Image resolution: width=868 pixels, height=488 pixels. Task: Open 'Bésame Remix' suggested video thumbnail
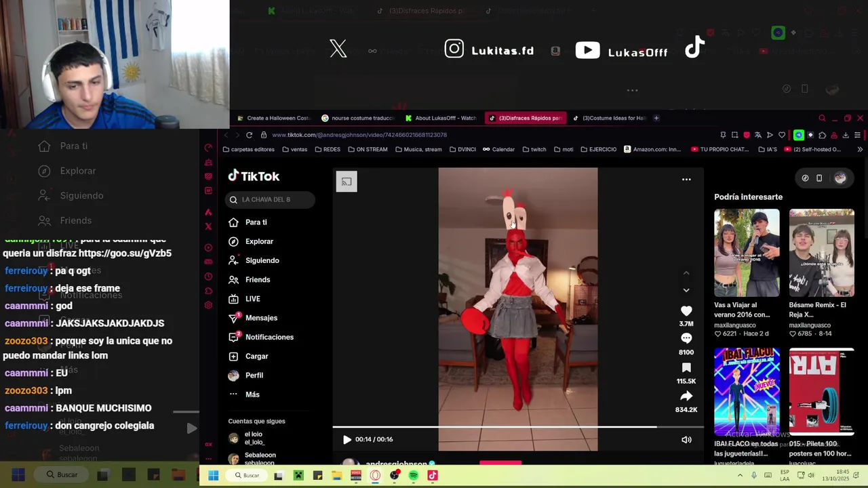[821, 253]
